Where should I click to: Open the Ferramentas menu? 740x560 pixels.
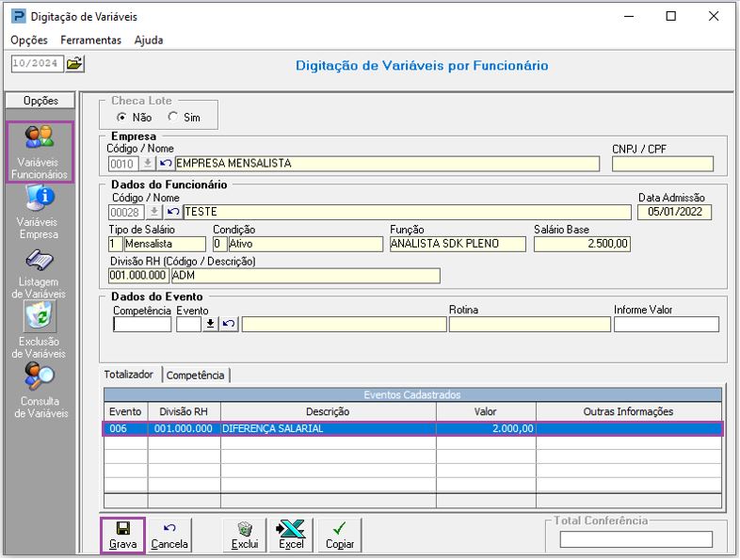tap(90, 40)
